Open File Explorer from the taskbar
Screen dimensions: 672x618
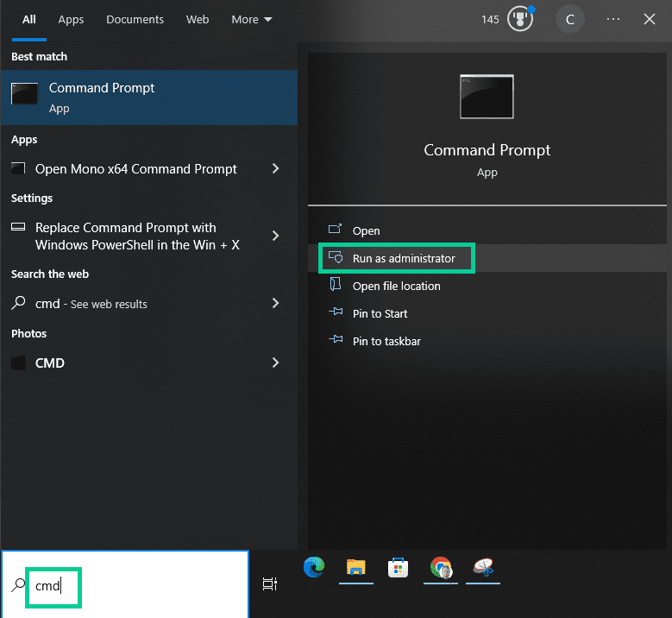[356, 567]
